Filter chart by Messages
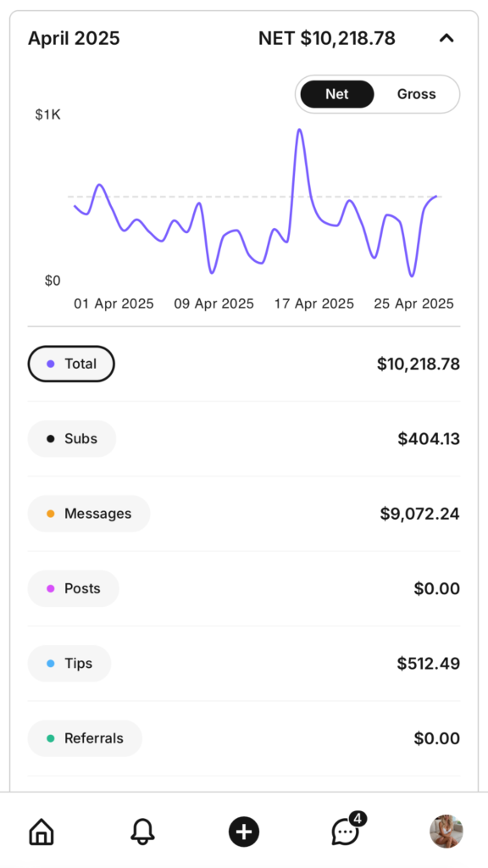Viewport: 488px width, 868px height. [89, 514]
